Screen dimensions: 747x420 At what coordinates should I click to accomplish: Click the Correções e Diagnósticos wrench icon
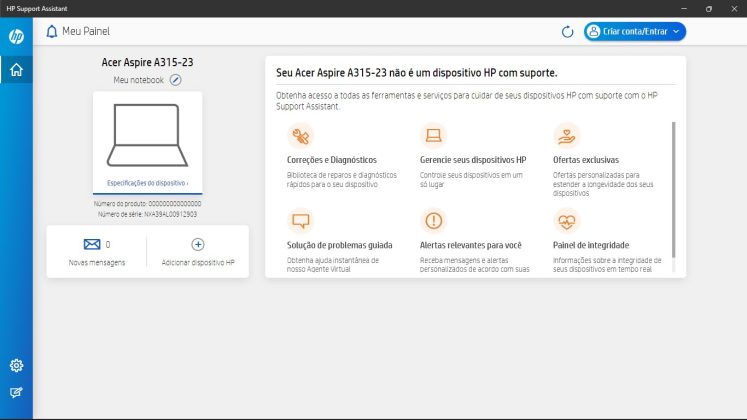301,136
